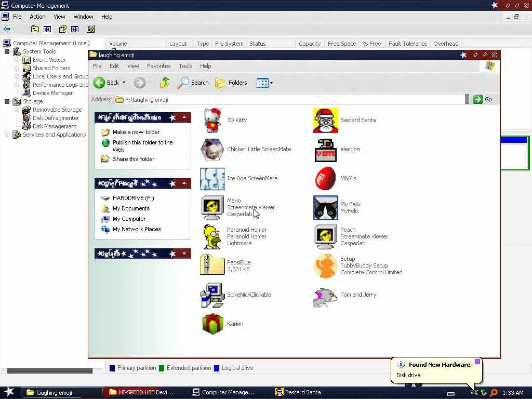Click Computer Management up-one-level icon
Image resolution: width=532 pixels, height=399 pixels.
pyautogui.click(x=35, y=29)
